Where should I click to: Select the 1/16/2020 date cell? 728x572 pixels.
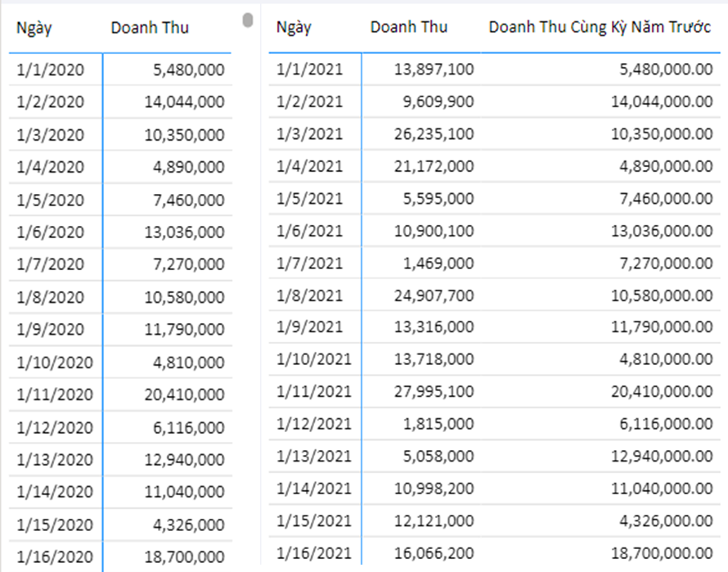tap(55, 556)
